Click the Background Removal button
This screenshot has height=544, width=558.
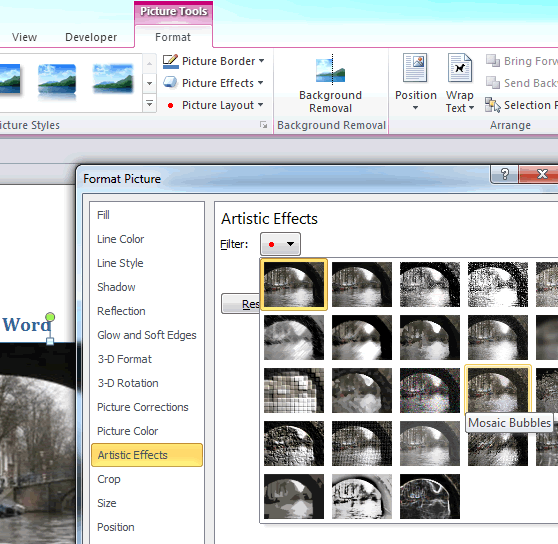pyautogui.click(x=330, y=84)
